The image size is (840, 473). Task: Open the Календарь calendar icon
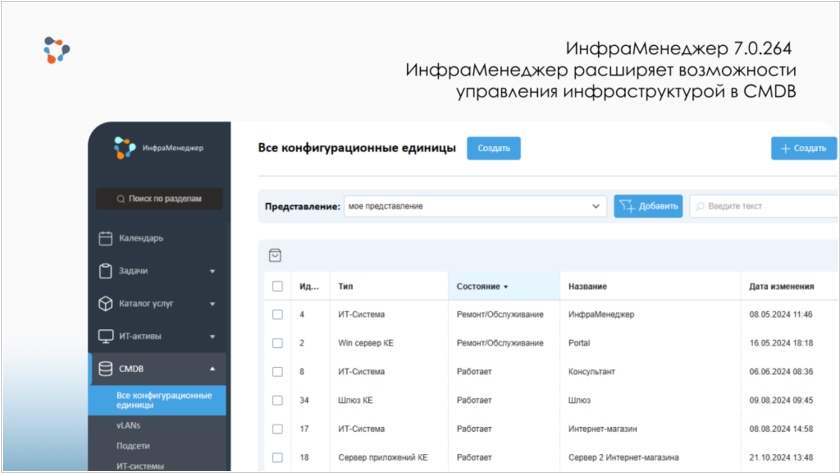click(105, 238)
